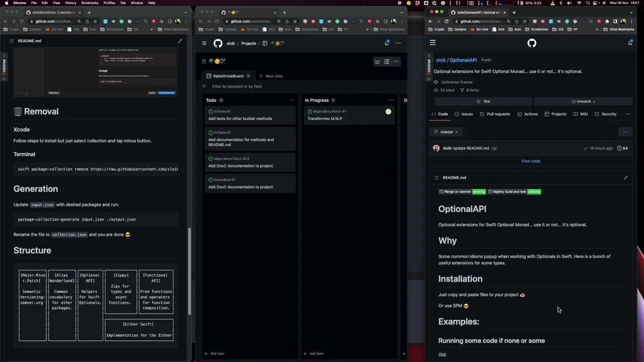Click assignee avatar on Transformes M.M.P card
Screen dimensions: 644x362
(x=388, y=112)
